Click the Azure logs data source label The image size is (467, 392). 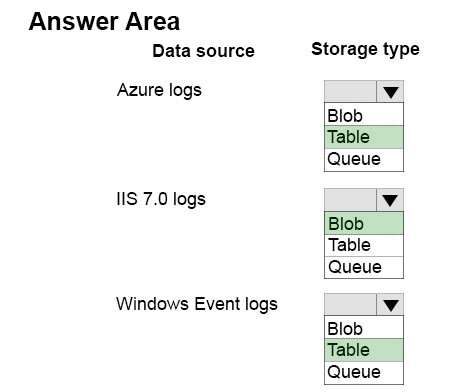click(159, 90)
